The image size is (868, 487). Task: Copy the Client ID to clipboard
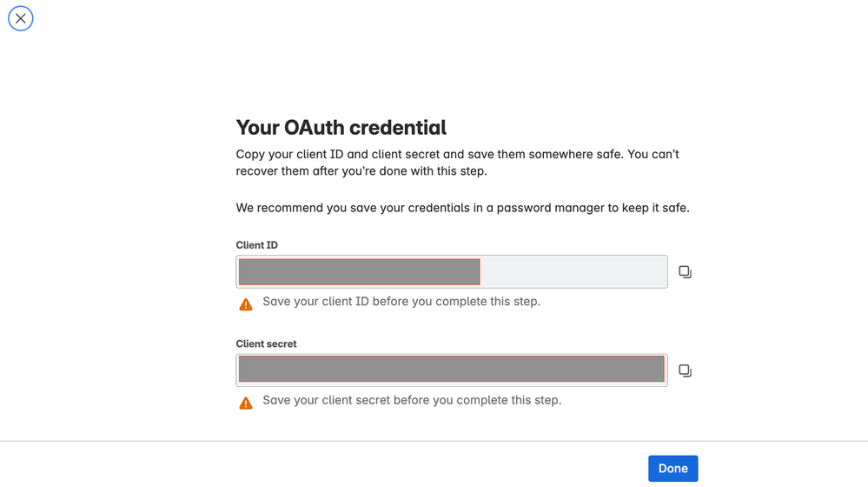[685, 272]
